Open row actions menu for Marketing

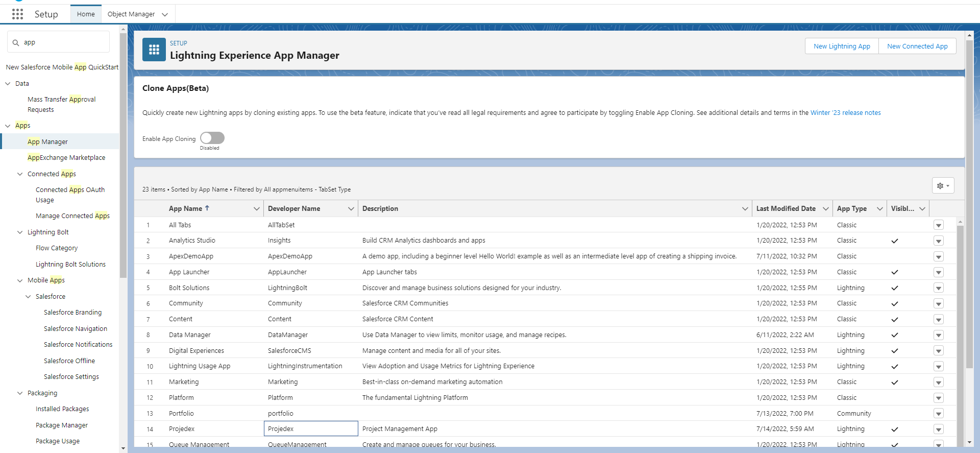(939, 383)
